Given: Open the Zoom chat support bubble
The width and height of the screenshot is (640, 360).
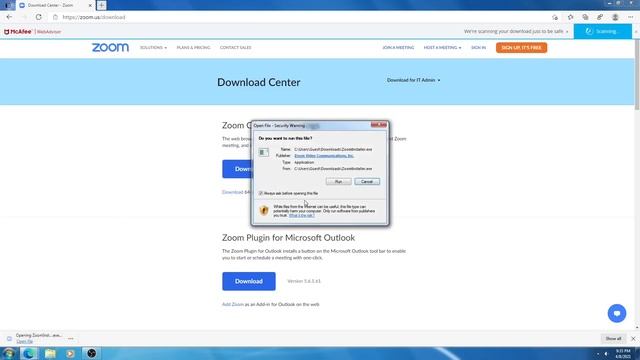Looking at the screenshot, I should [x=616, y=313].
